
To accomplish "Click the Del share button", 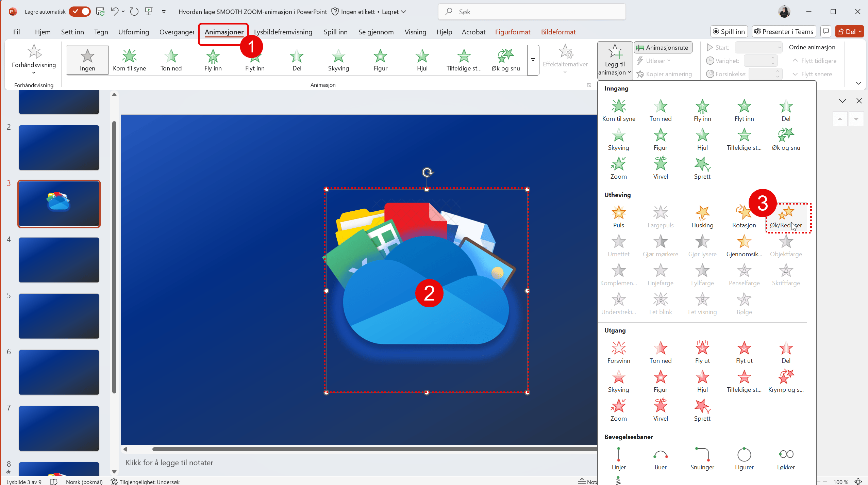I will click(x=849, y=32).
